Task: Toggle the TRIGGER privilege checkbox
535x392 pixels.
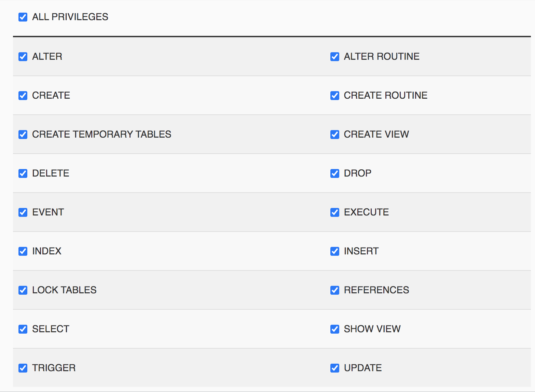Action: (23, 368)
